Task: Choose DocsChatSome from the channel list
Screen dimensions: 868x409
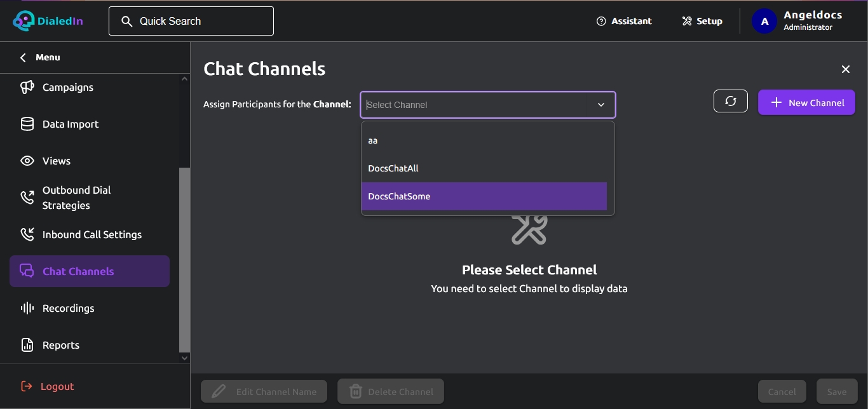Action: [484, 196]
